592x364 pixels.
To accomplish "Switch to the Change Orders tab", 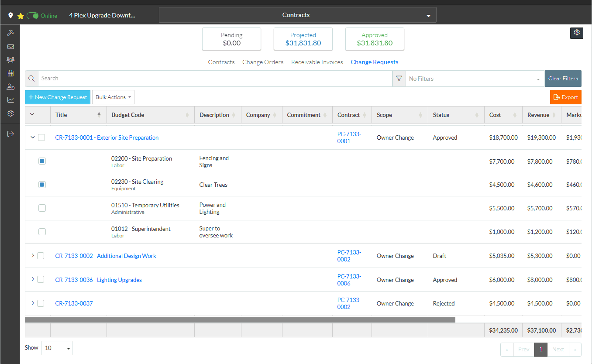I will click(x=263, y=62).
